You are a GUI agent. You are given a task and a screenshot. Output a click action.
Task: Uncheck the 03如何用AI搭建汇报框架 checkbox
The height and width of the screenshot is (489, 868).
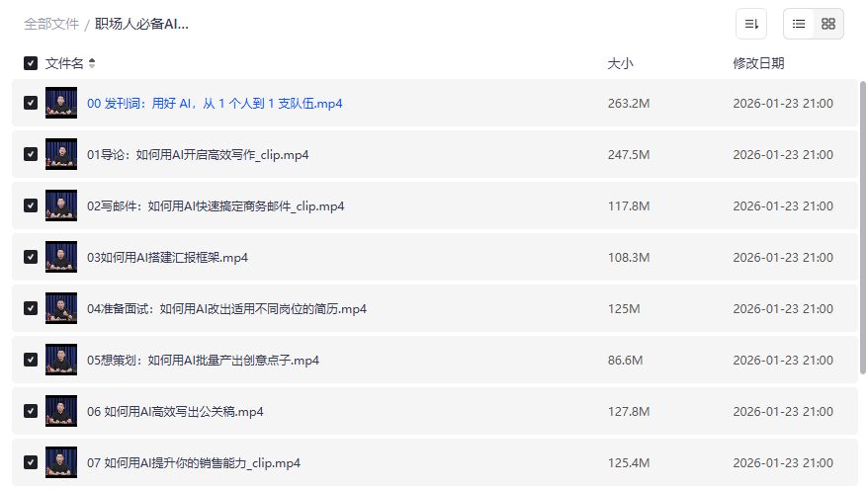point(31,257)
